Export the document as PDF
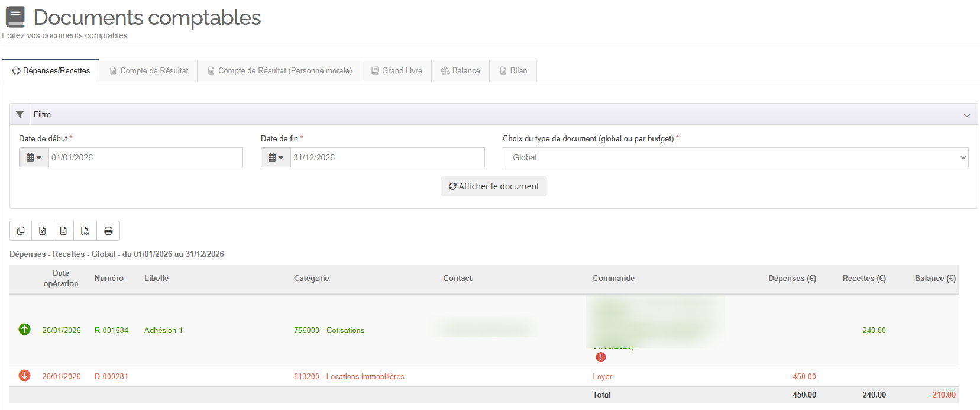The image size is (980, 410). coord(85,231)
